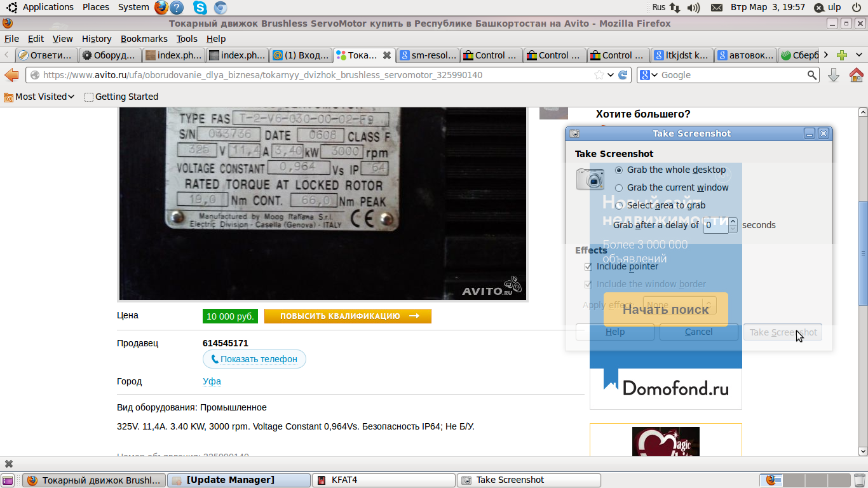This screenshot has height=488, width=868.
Task: Open the Apply effect dropdown
Action: [x=680, y=305]
